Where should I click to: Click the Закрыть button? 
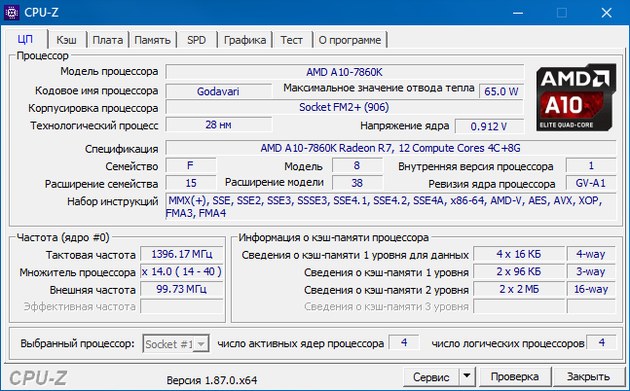[588, 377]
